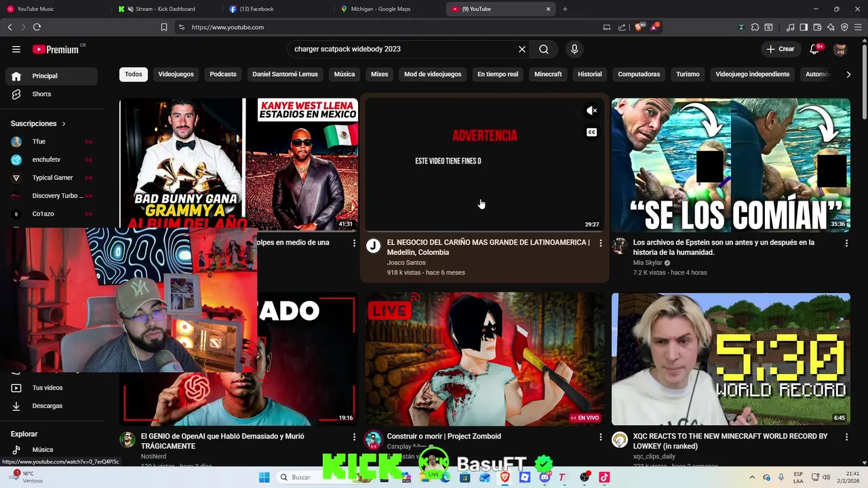Switch to the Facebook tab
Image resolution: width=868 pixels, height=488 pixels.
[x=277, y=9]
